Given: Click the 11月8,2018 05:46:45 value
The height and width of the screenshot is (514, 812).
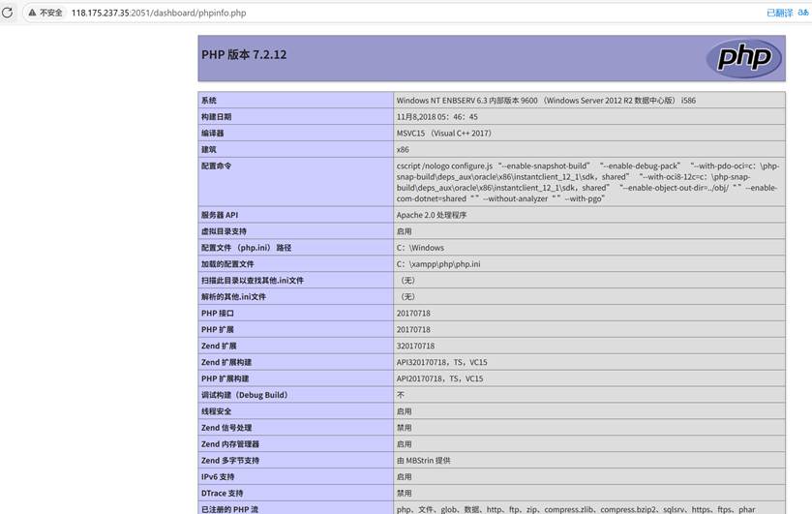Looking at the screenshot, I should pos(437,117).
